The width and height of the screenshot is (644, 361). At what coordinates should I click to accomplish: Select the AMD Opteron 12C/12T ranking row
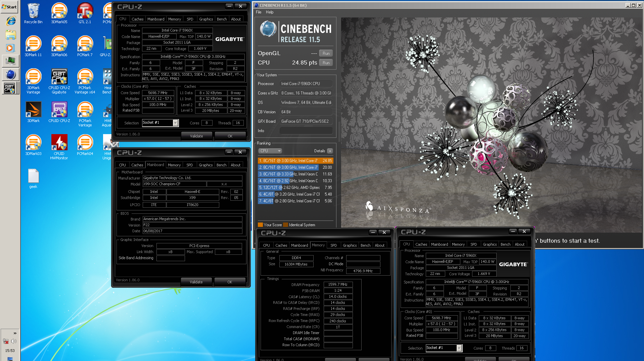tap(295, 188)
